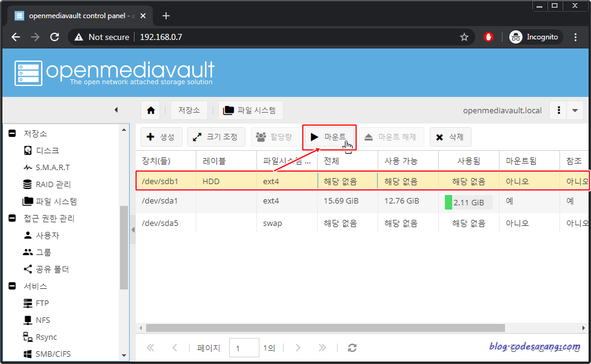The width and height of the screenshot is (591, 364).
Task: Go to the next page icon
Action: [x=298, y=348]
